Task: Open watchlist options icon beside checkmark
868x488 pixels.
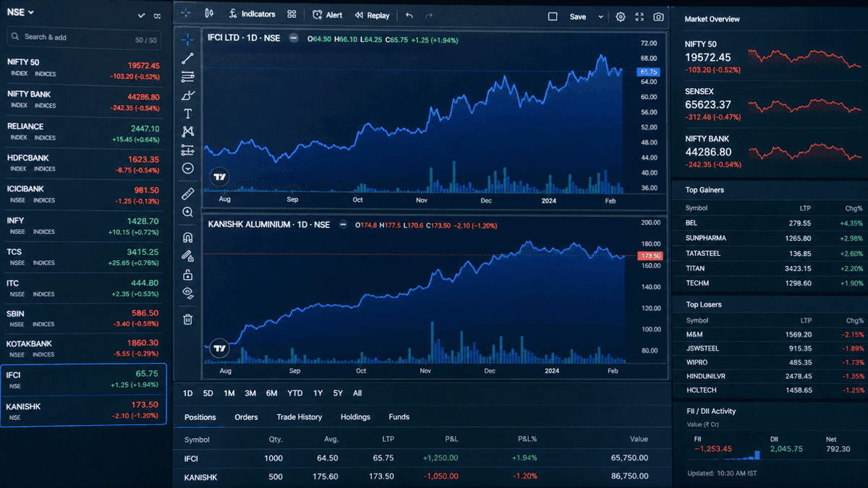Action: 158,15
